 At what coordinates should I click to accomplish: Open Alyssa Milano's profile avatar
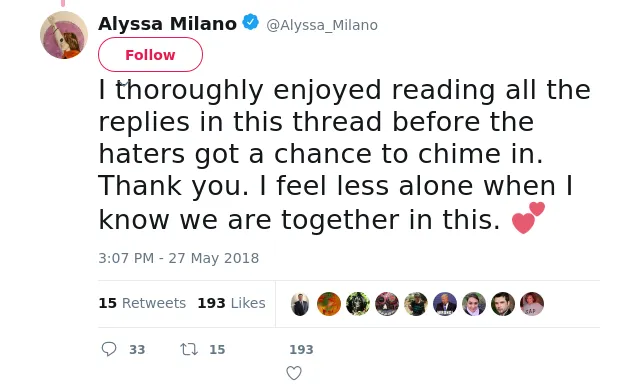coord(64,35)
